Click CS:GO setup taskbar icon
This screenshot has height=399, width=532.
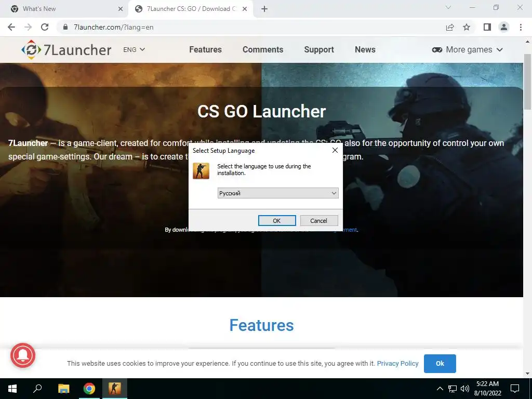(115, 389)
